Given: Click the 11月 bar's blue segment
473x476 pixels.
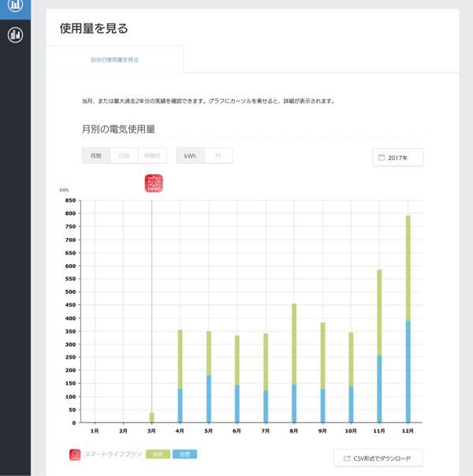Looking at the screenshot, I should pyautogui.click(x=379, y=389).
